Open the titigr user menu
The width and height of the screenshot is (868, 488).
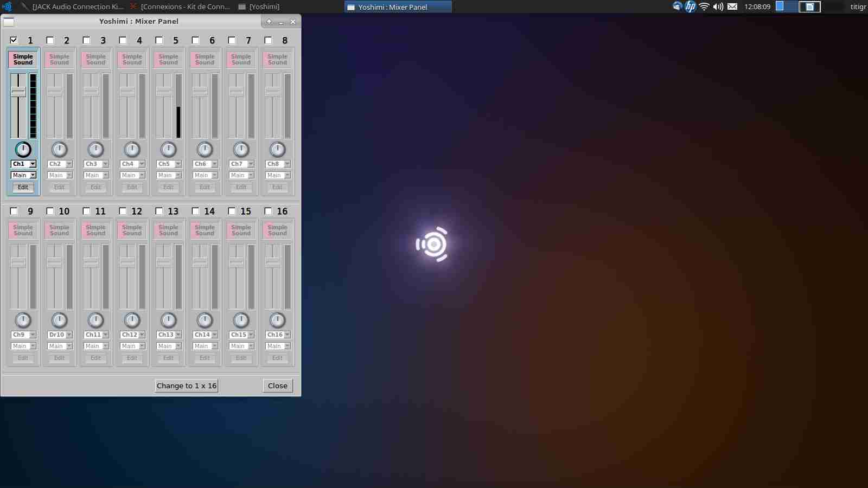pos(858,7)
